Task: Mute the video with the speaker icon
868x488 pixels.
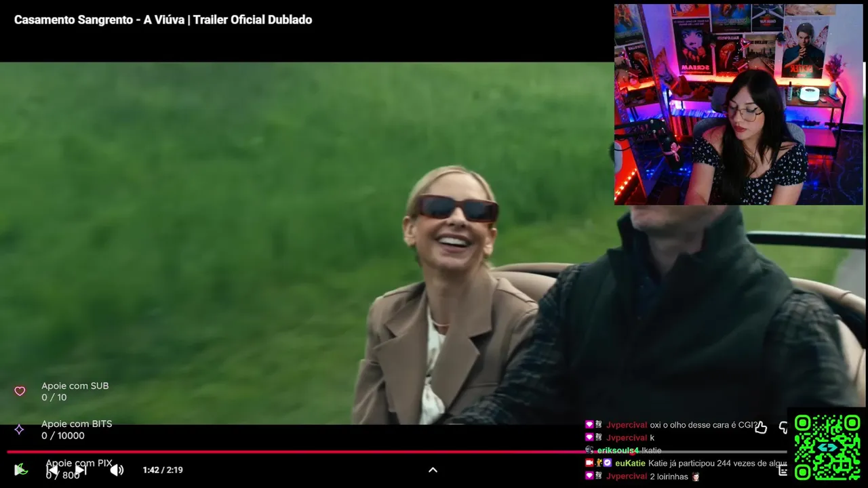Action: (117, 470)
